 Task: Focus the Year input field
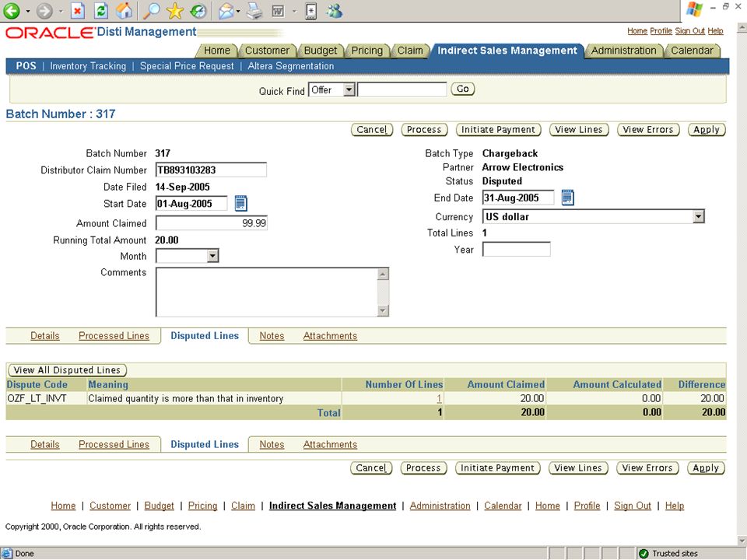(517, 249)
